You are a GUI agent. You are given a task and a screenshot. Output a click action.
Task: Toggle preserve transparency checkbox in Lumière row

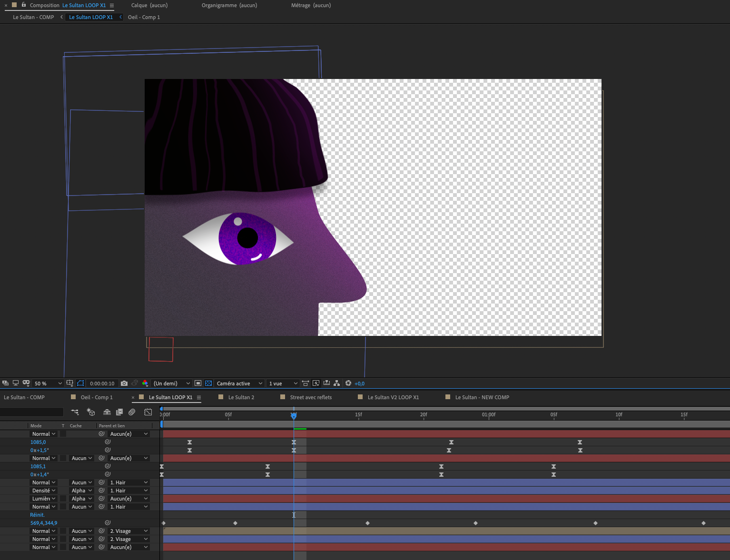pos(63,499)
